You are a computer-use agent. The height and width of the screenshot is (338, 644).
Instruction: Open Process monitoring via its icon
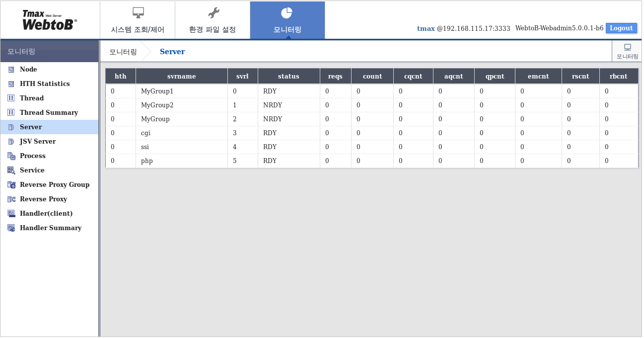[11, 156]
